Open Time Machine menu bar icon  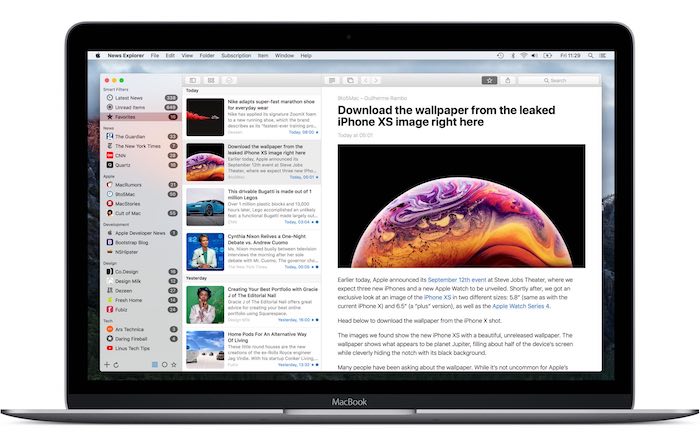500,56
